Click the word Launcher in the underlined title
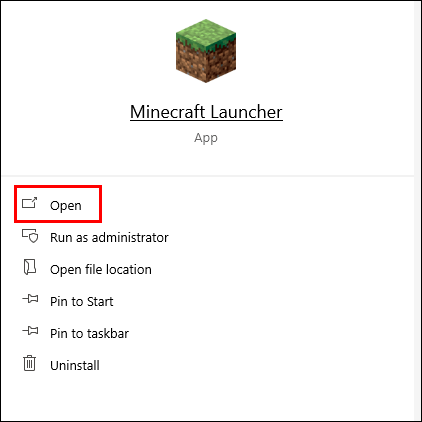Screen dimensions: 422x422 click(246, 112)
